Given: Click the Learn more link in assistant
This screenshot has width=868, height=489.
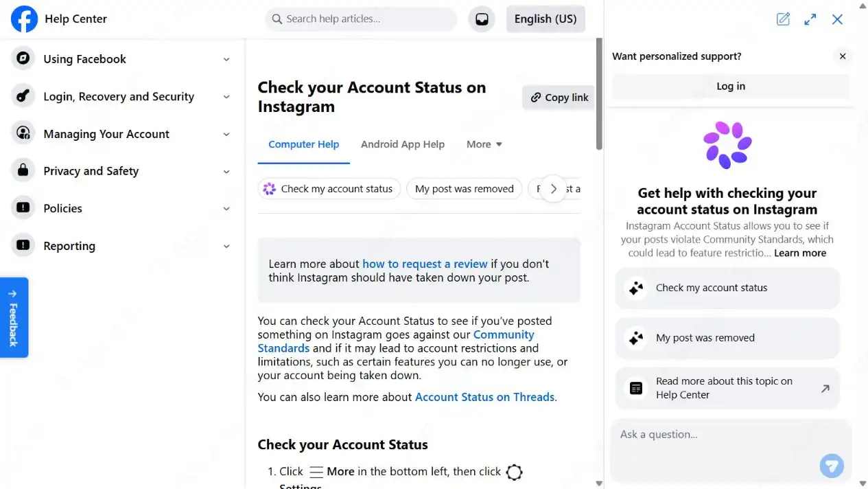Looking at the screenshot, I should [x=800, y=253].
